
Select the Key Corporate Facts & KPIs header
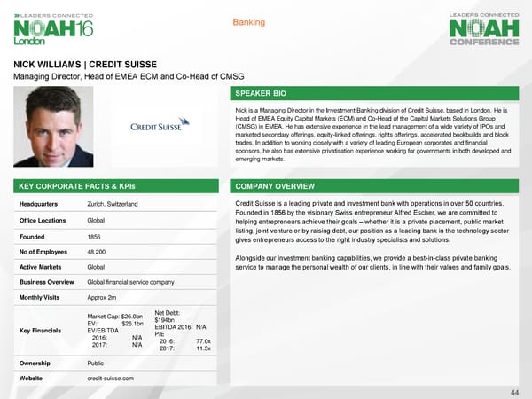tap(72, 187)
